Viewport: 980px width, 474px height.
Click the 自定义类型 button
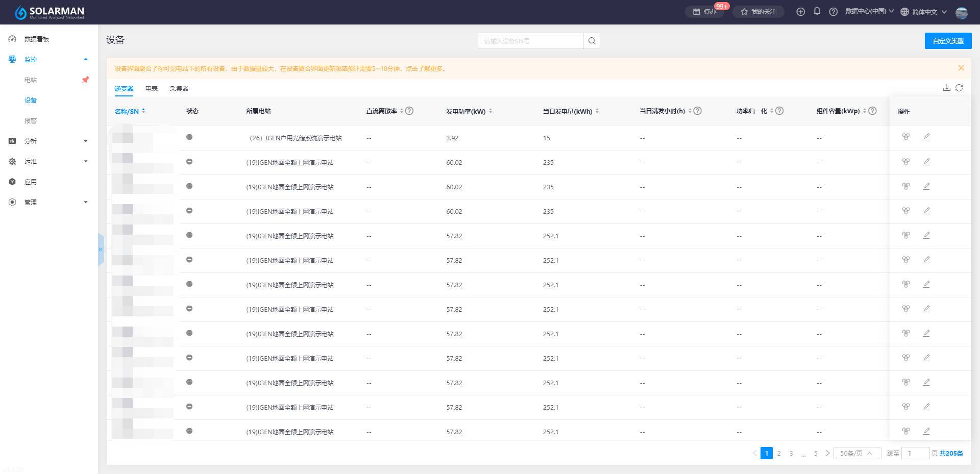pos(948,41)
